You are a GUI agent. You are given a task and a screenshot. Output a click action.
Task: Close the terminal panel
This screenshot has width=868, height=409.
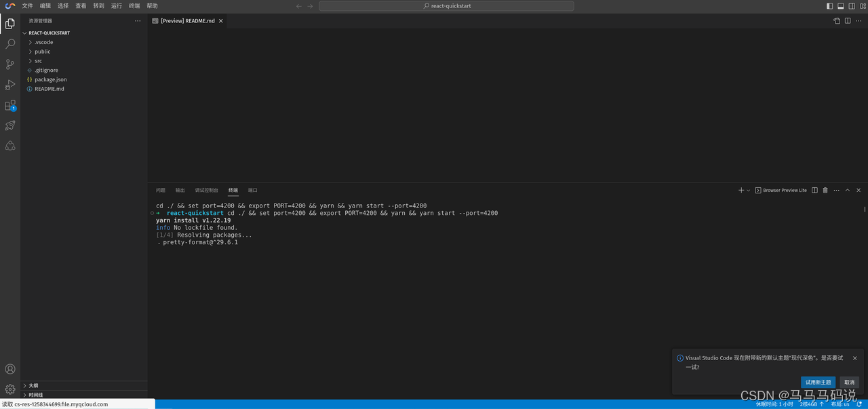tap(859, 191)
